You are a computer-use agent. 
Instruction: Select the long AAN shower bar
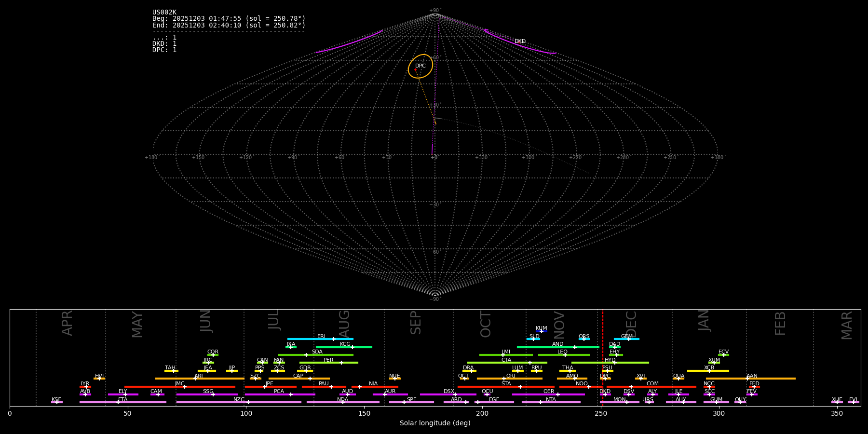750,379
